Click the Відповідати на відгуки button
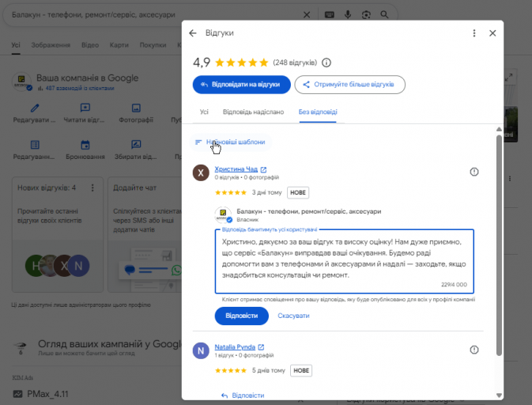Viewport: 532px width, 405px height. pos(242,84)
